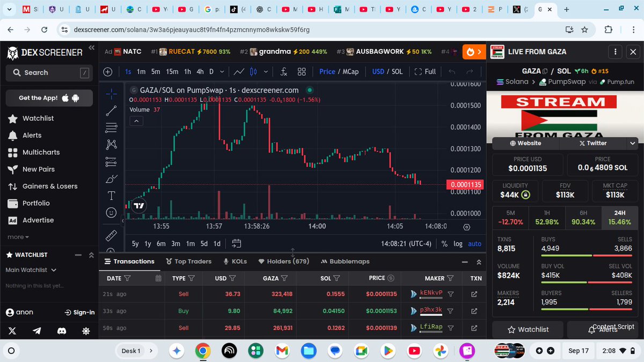Open the Discord icon in sidebar

pyautogui.click(x=62, y=331)
